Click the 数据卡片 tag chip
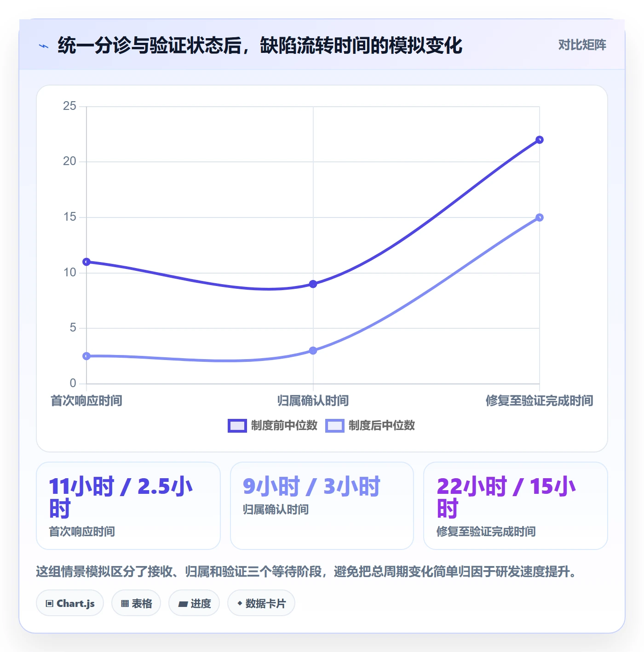The image size is (644, 652). coord(261,603)
